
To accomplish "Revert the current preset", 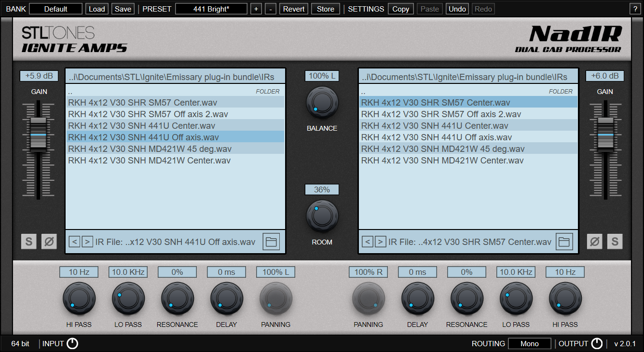I will click(x=294, y=9).
